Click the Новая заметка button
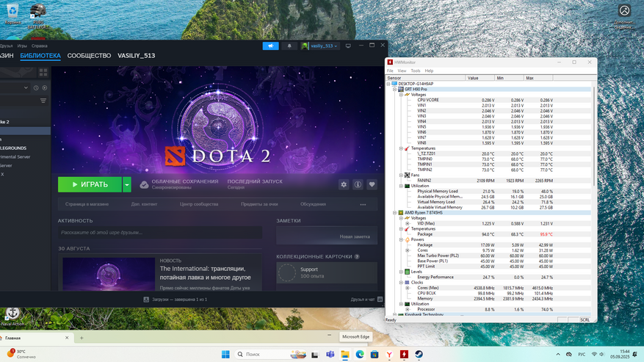The image size is (644, 362). pyautogui.click(x=355, y=236)
